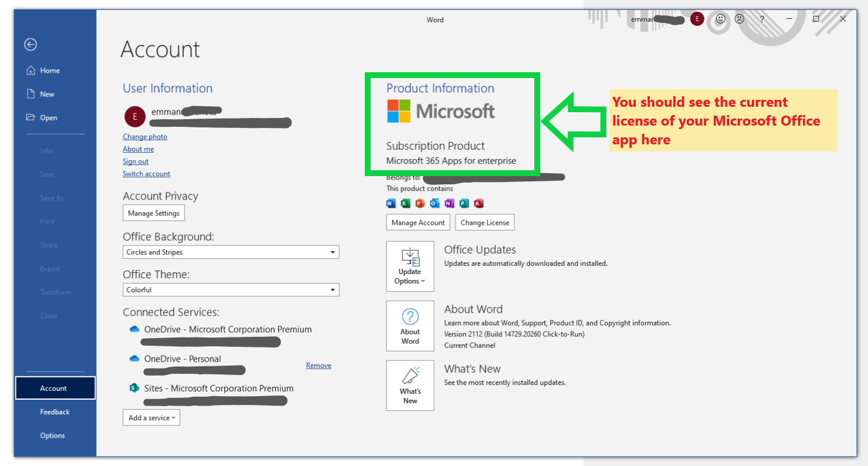The height and width of the screenshot is (466, 868).
Task: Click the Publisher icon under This product contains
Action: point(464,204)
